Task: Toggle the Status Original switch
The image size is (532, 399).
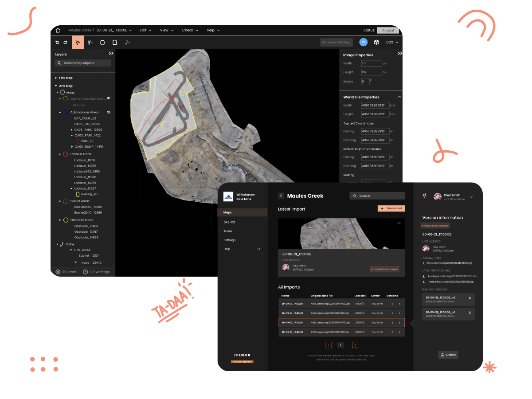Action: (x=387, y=30)
